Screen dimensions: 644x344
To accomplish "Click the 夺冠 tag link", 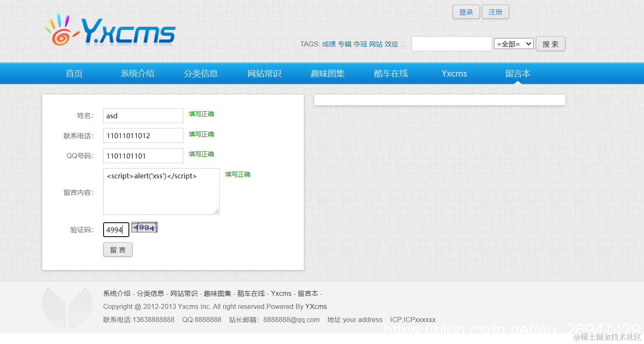I will [x=360, y=44].
